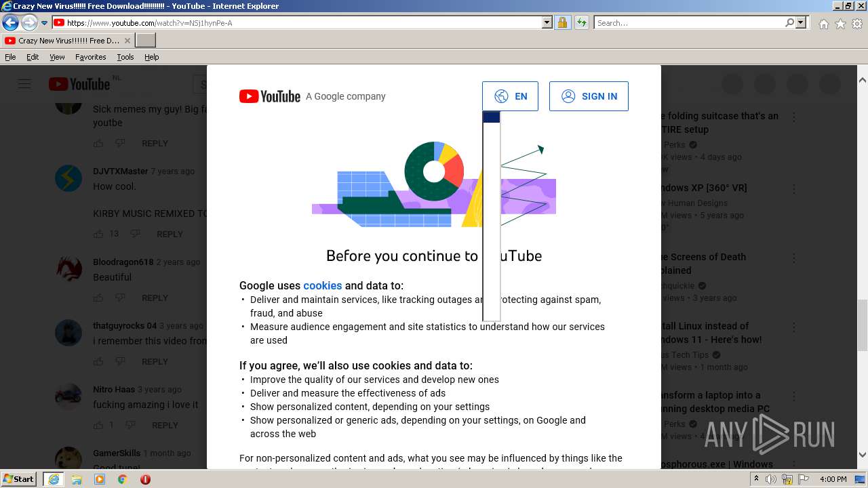The image size is (868, 488).
Task: Open the File menu
Action: pyautogui.click(x=10, y=57)
